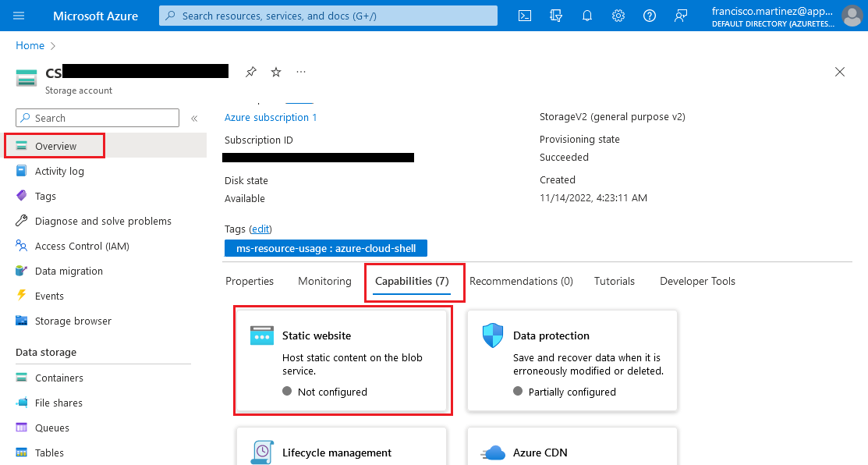Open the hamburger portal menu
Viewport: 868px width, 465px height.
click(19, 16)
